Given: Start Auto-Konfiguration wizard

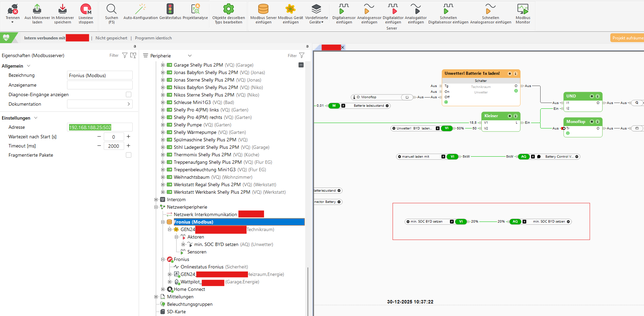Looking at the screenshot, I should [141, 10].
